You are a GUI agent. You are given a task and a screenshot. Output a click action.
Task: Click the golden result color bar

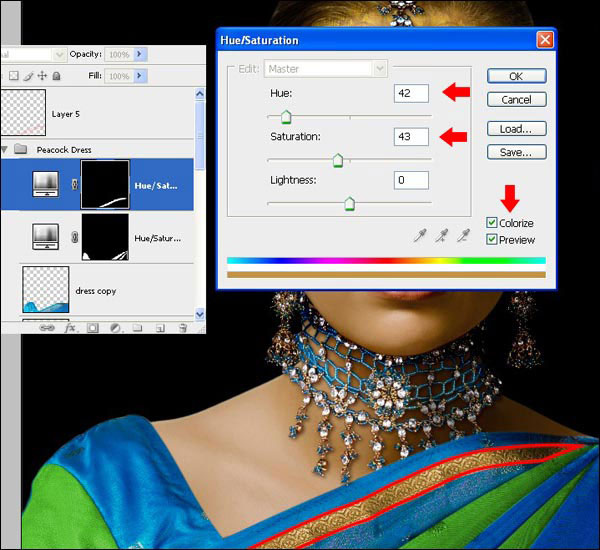tap(386, 274)
